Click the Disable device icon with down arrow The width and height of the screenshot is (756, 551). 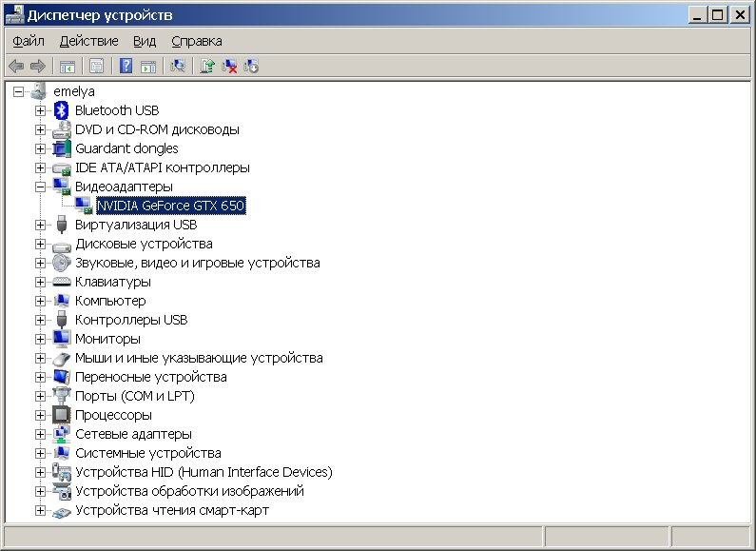point(251,66)
